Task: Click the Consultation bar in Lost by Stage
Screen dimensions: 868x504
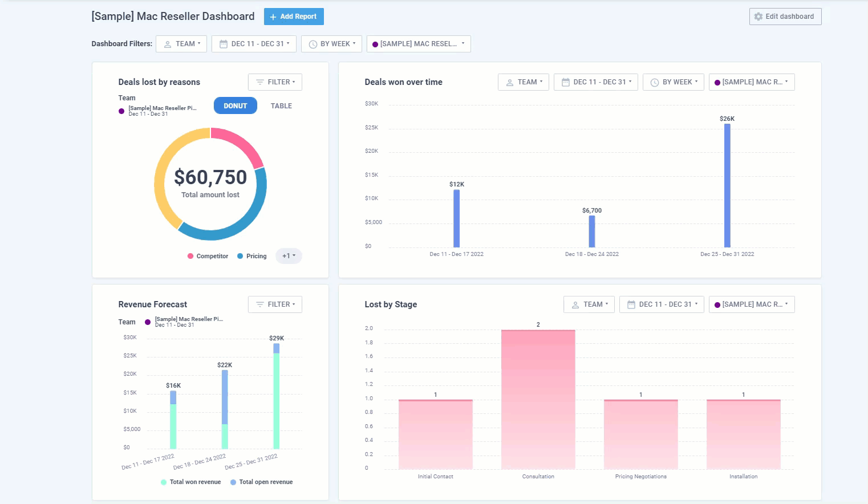Action: [538, 399]
